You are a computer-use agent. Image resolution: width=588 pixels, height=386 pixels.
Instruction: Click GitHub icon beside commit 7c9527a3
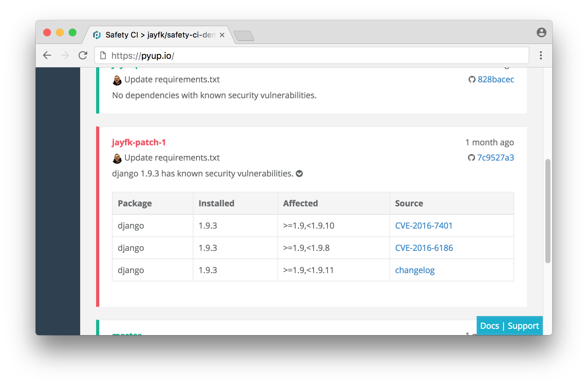(471, 158)
